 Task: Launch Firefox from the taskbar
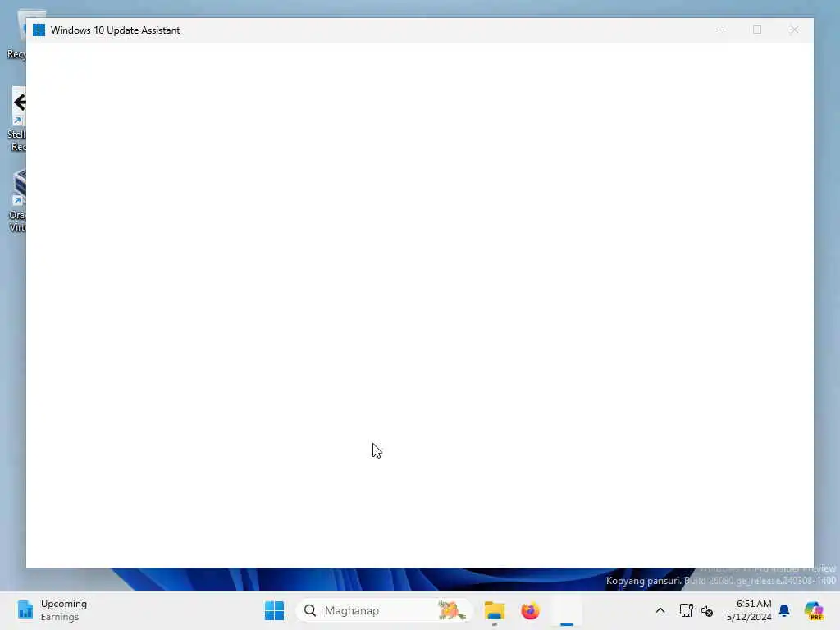tap(531, 610)
